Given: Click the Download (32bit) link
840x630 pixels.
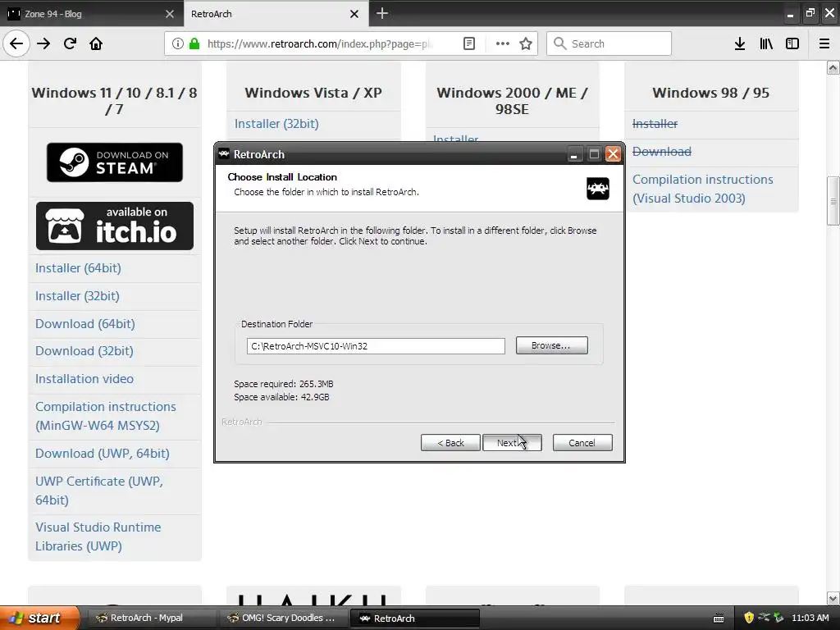Looking at the screenshot, I should [x=84, y=351].
